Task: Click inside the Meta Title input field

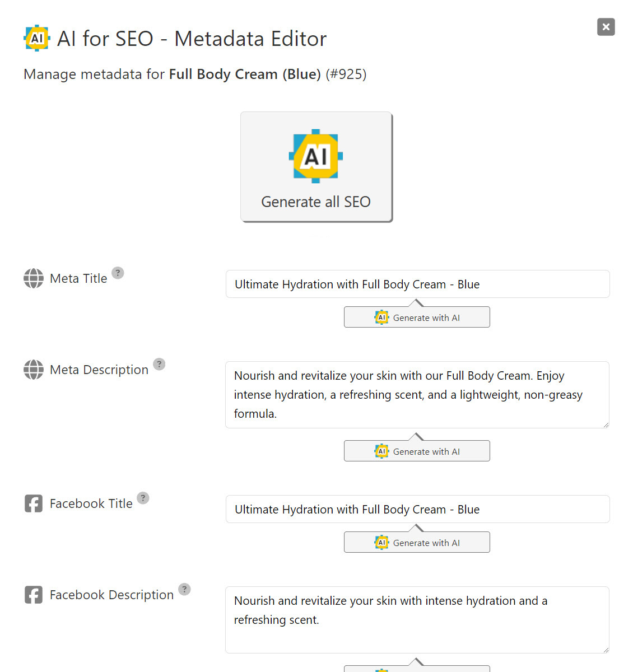Action: pos(417,284)
